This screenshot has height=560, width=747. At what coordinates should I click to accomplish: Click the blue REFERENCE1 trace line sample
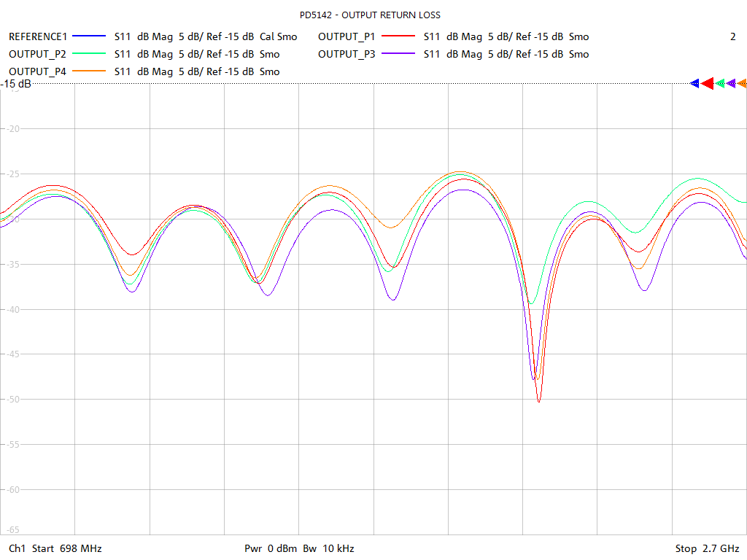88,36
